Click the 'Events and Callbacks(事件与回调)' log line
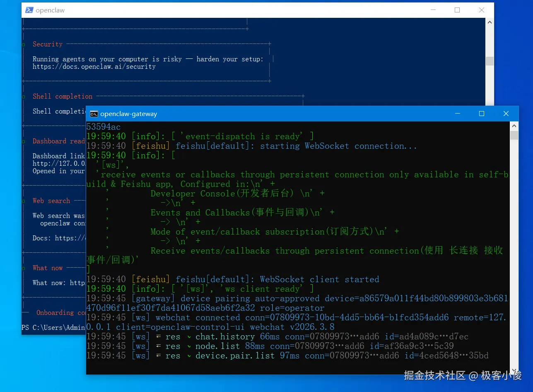Viewport: 533px width, 392px height. (x=243, y=213)
